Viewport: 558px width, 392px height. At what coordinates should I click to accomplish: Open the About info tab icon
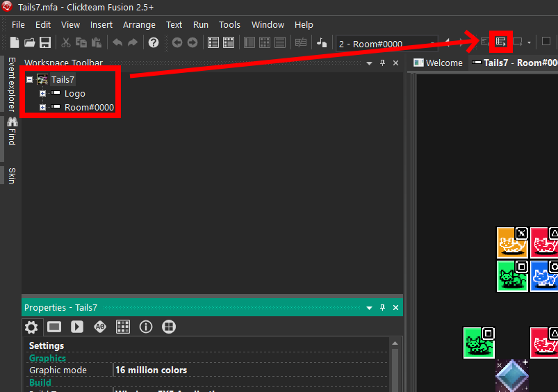145,327
